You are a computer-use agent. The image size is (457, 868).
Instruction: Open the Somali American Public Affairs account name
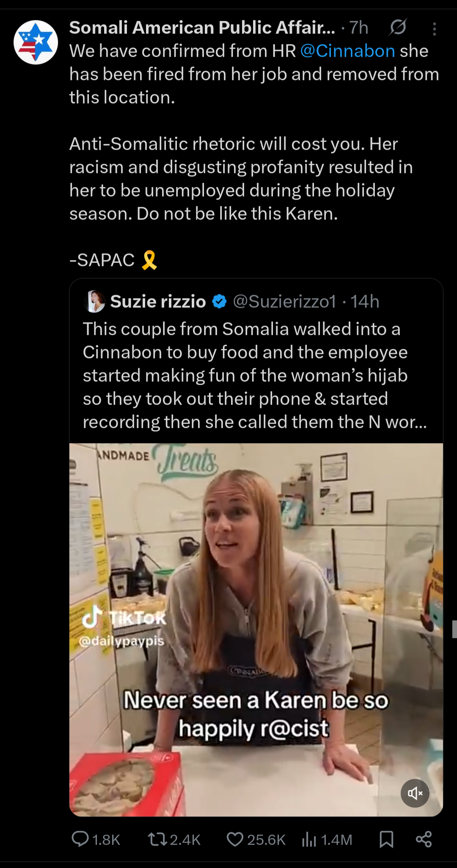[202, 28]
